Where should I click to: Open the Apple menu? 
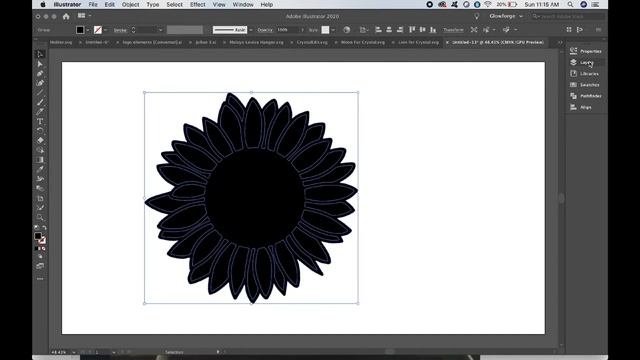[43, 4]
